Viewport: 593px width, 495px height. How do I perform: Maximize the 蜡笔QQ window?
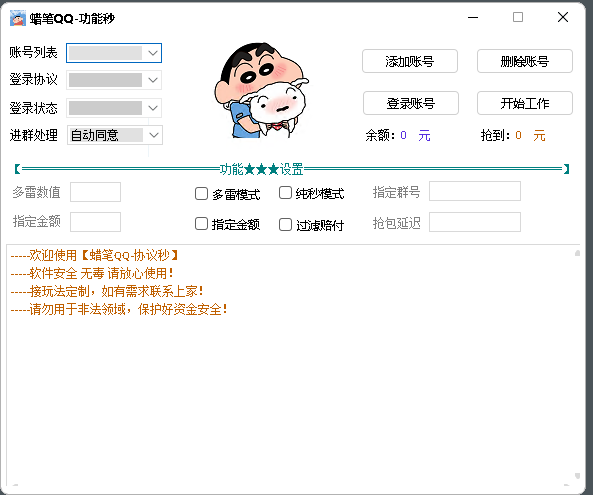coord(518,17)
